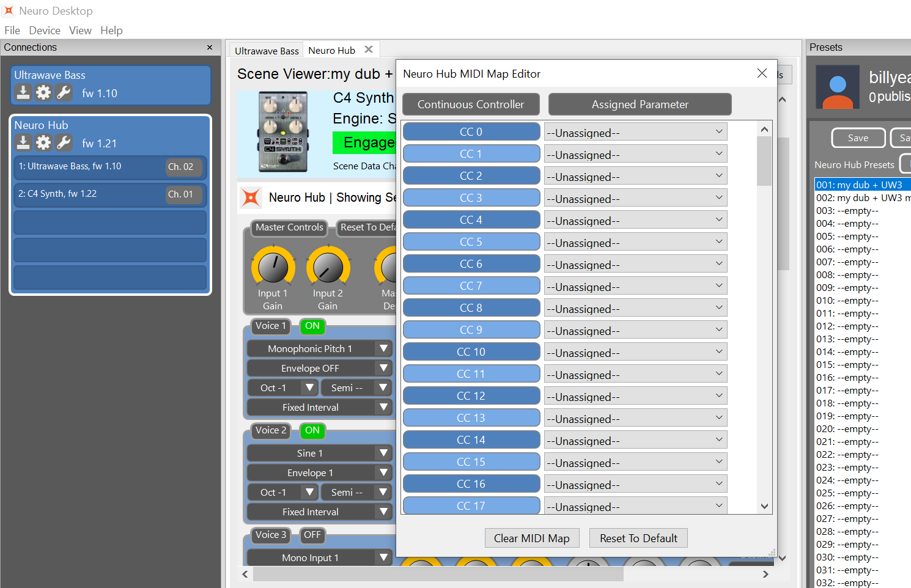
Task: Select preset '010: --empty--'
Action: [863, 300]
